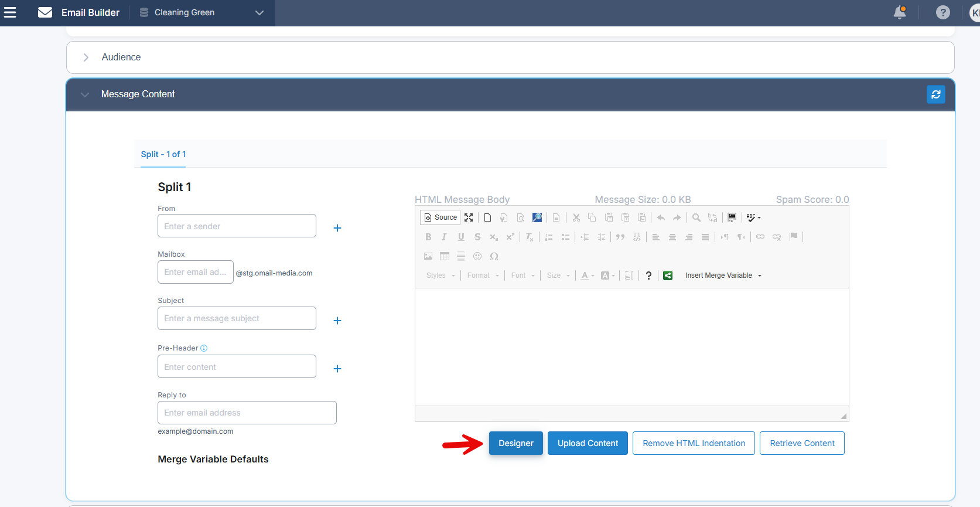The image size is (980, 507).
Task: Open the hamburger navigation menu
Action: 10,12
